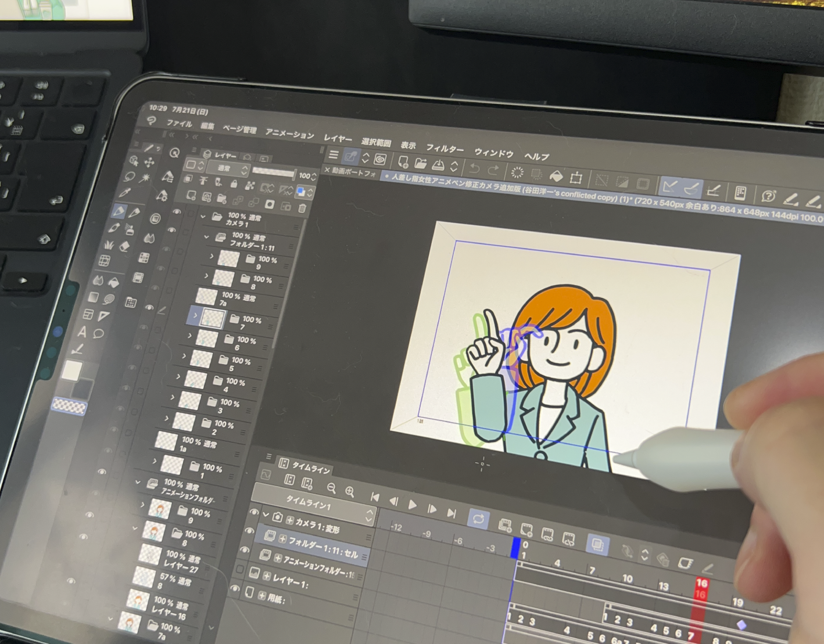The height and width of the screenshot is (644, 824).
Task: Go to first frame in timeline
Action: pyautogui.click(x=375, y=498)
